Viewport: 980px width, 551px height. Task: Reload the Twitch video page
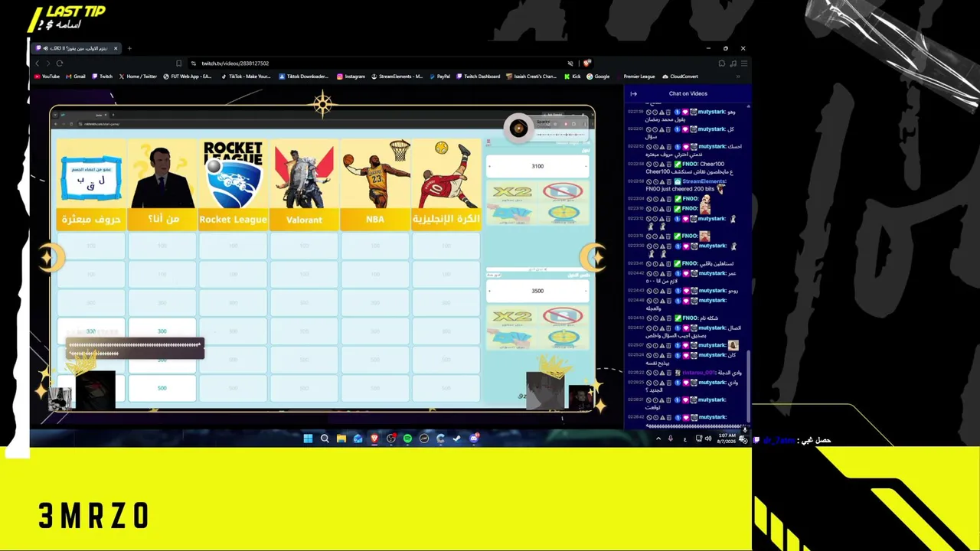tap(59, 64)
